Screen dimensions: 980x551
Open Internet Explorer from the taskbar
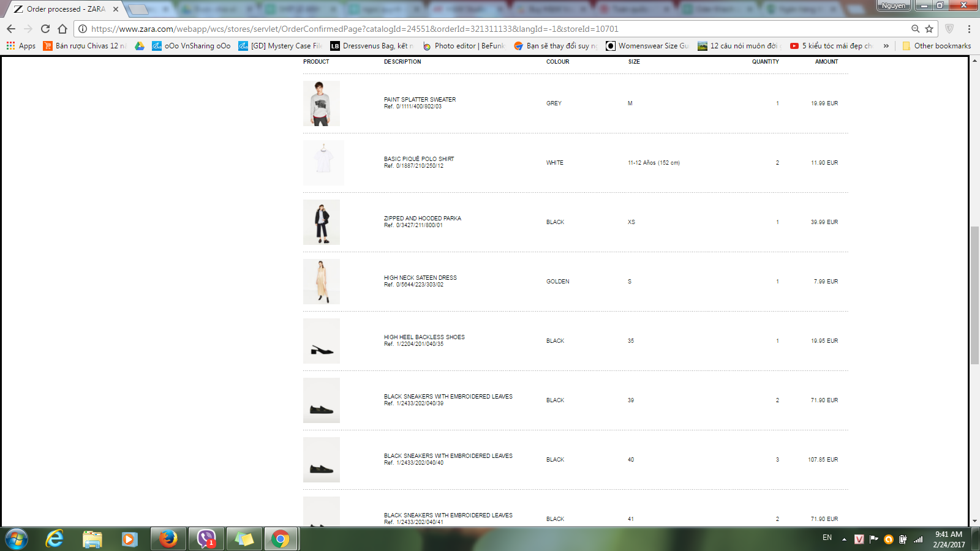pyautogui.click(x=55, y=539)
